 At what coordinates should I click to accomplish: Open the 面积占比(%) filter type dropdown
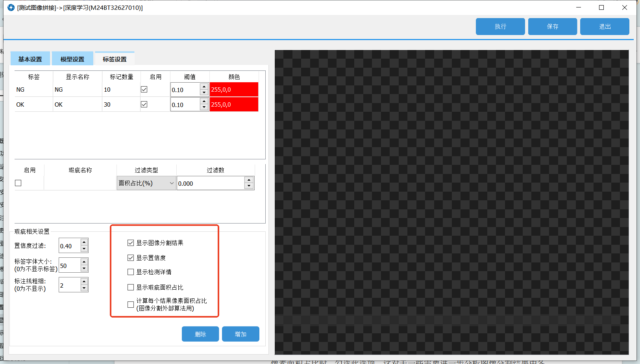146,183
